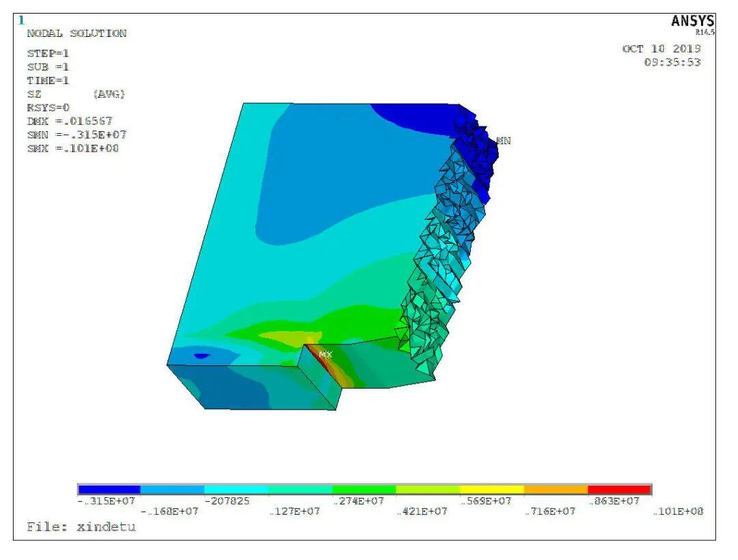Click the yellow legend color swatch
The height and width of the screenshot is (560, 738).
click(x=492, y=490)
